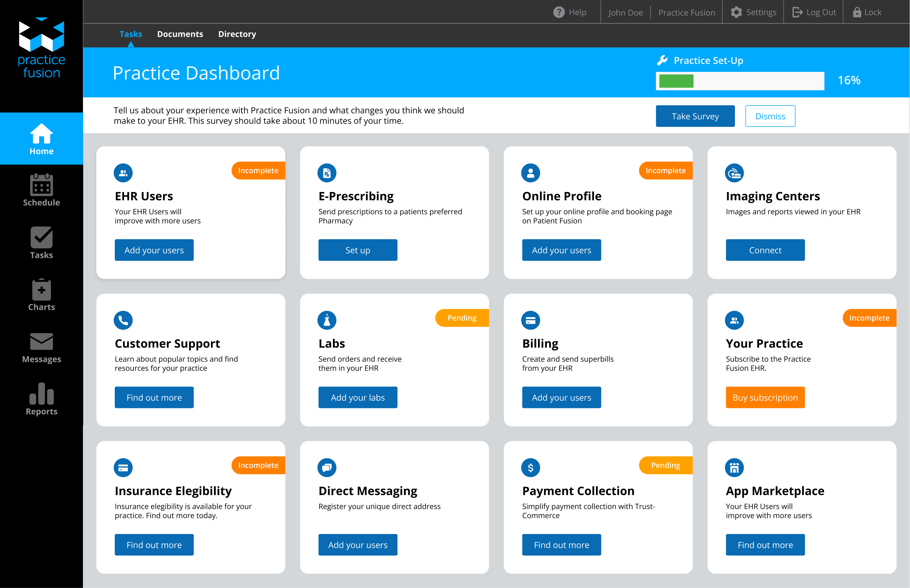Click the Settings gear icon
The height and width of the screenshot is (588, 910).
pyautogui.click(x=736, y=12)
